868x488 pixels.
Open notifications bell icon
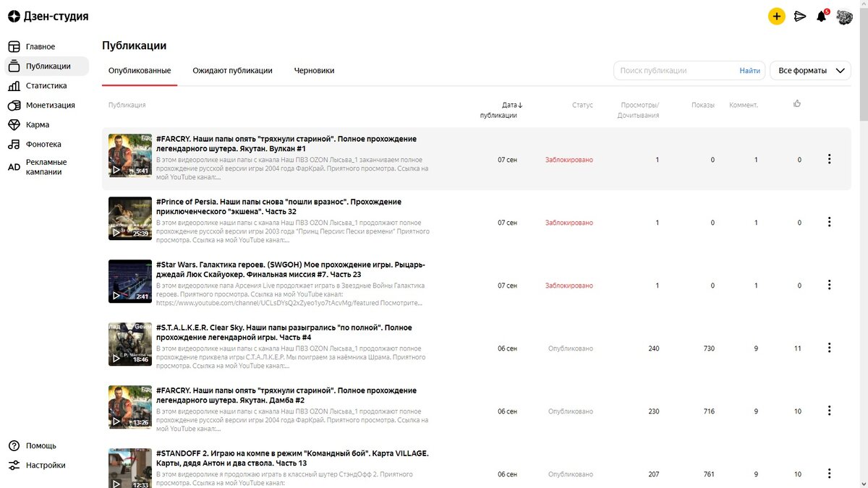click(x=822, y=16)
